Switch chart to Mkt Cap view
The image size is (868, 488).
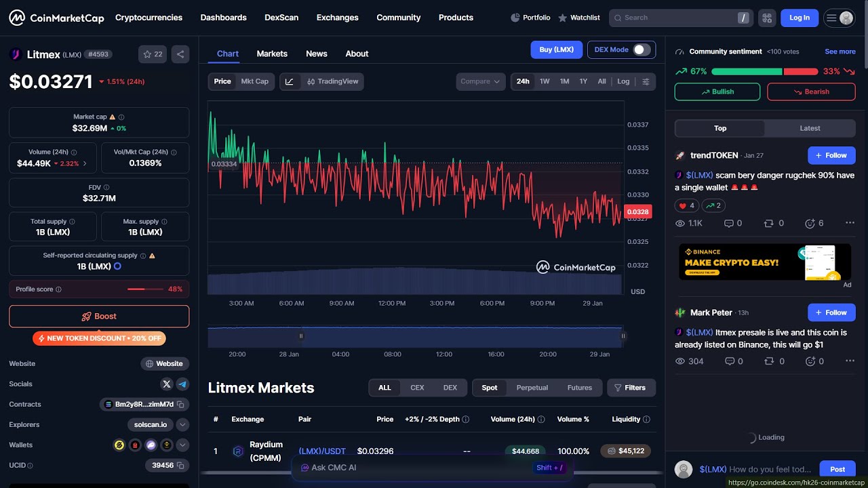pyautogui.click(x=255, y=81)
